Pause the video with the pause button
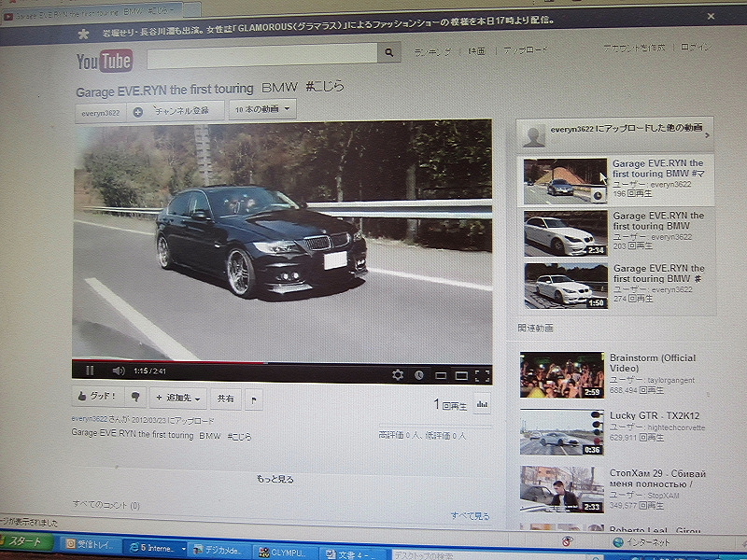 tap(90, 371)
